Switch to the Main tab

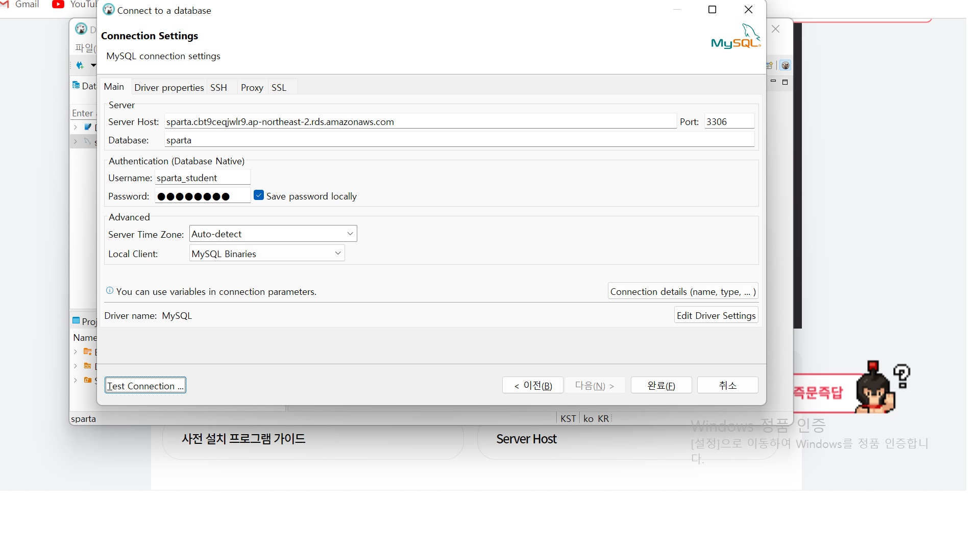pos(114,87)
